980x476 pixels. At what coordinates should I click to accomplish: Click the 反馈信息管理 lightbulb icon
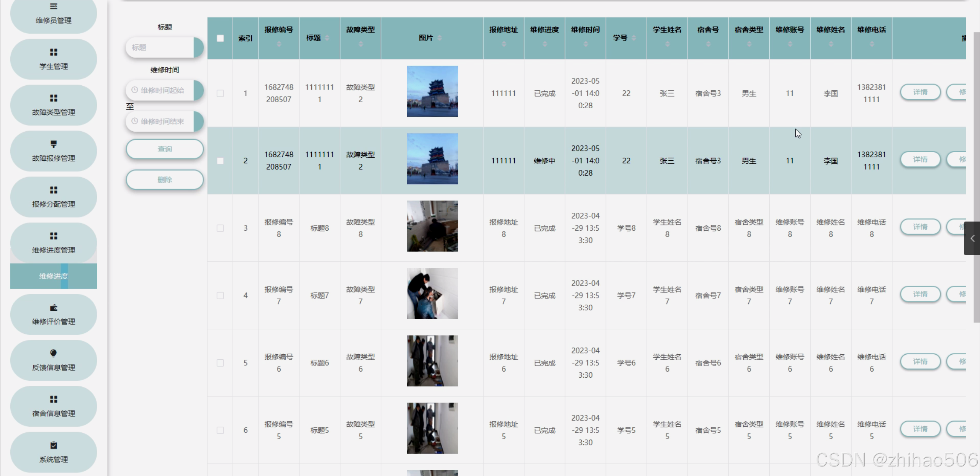coord(53,353)
